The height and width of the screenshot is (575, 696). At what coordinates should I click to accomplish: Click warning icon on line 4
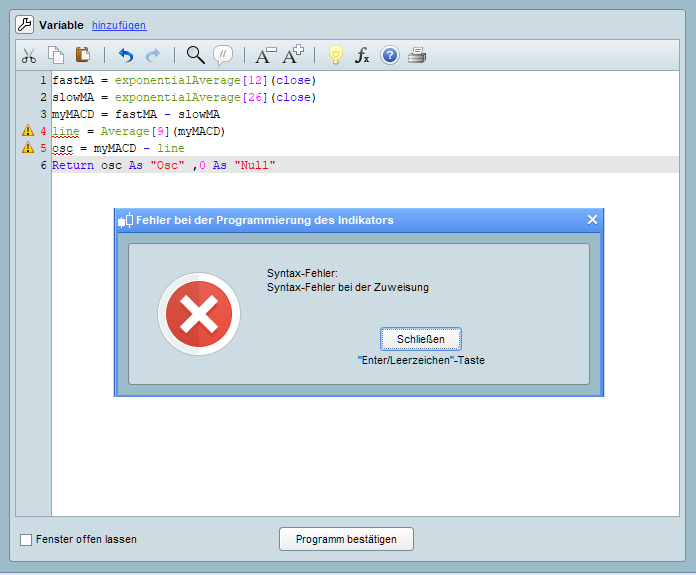point(28,131)
